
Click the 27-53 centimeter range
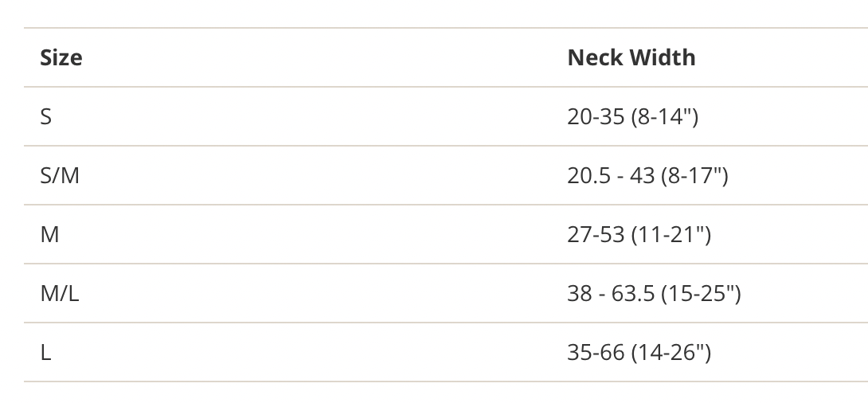pyautogui.click(x=596, y=235)
